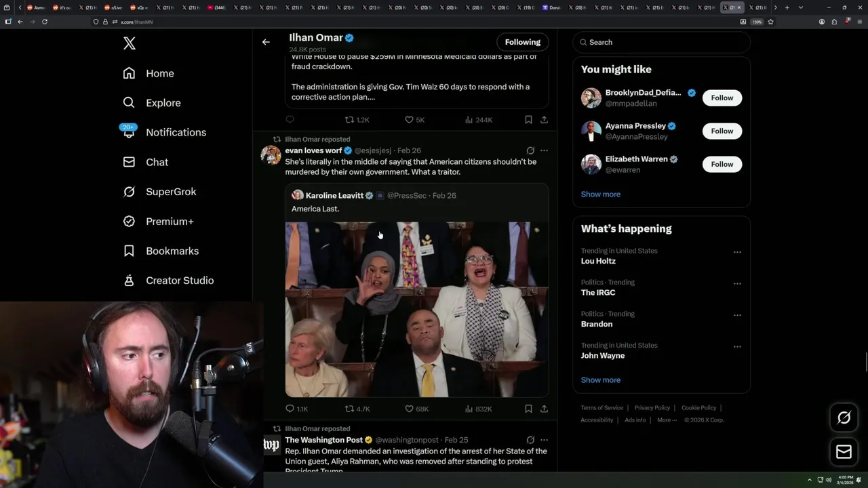868x488 pixels.
Task: Open Premium+ in the sidebar
Action: tap(158, 222)
